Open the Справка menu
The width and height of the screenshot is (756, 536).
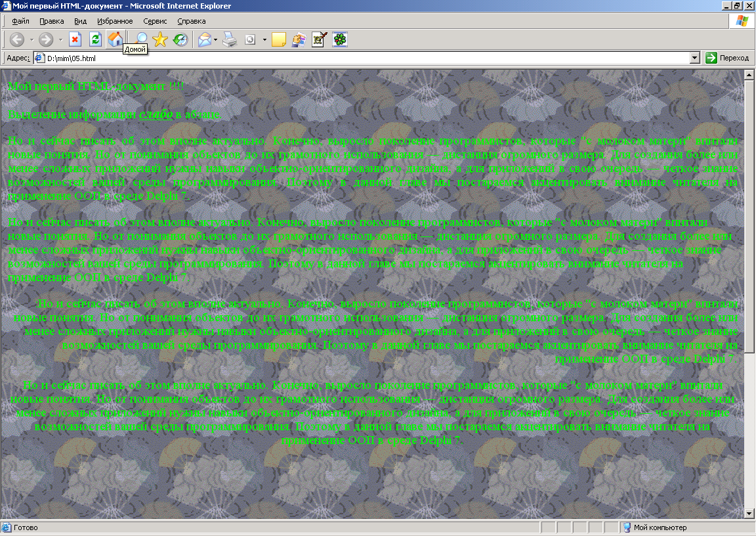coord(192,21)
